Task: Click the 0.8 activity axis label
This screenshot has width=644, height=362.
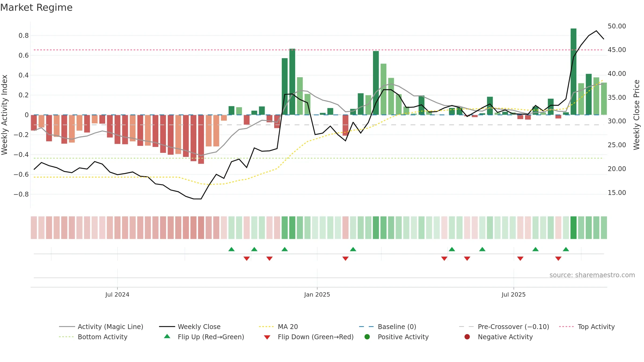Action: click(x=24, y=35)
